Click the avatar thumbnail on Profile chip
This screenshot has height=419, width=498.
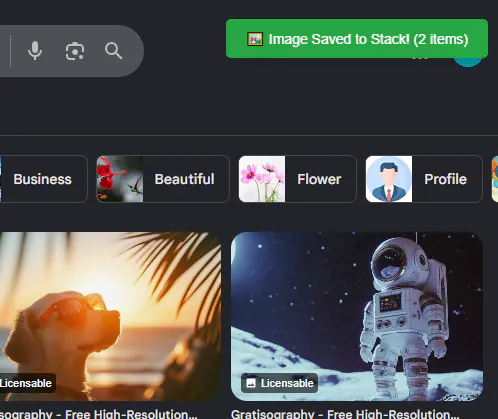[x=389, y=179]
